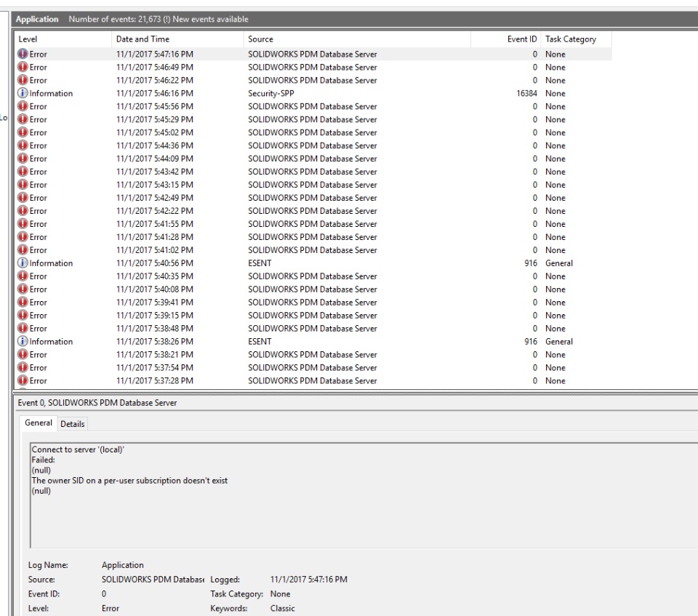Click the General task category at 5:40:56 PM
This screenshot has height=616, width=698.
click(559, 263)
